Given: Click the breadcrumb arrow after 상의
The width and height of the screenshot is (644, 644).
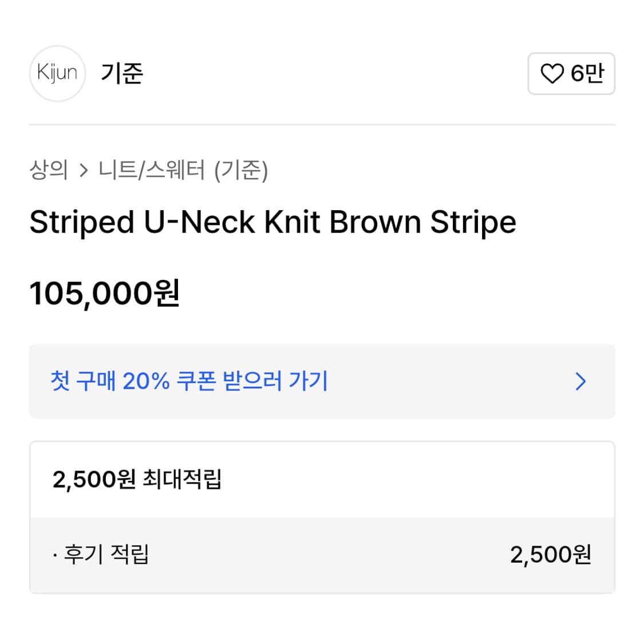Looking at the screenshot, I should point(84,170).
